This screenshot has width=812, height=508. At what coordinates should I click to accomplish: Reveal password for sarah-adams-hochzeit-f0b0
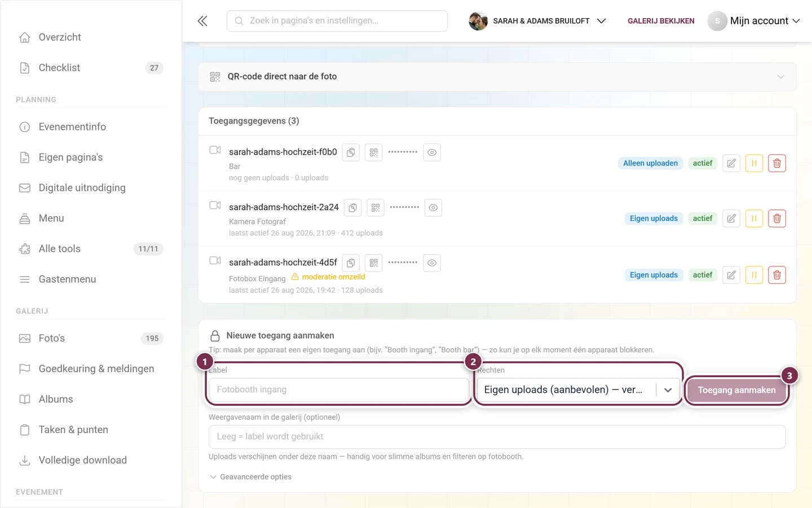432,152
